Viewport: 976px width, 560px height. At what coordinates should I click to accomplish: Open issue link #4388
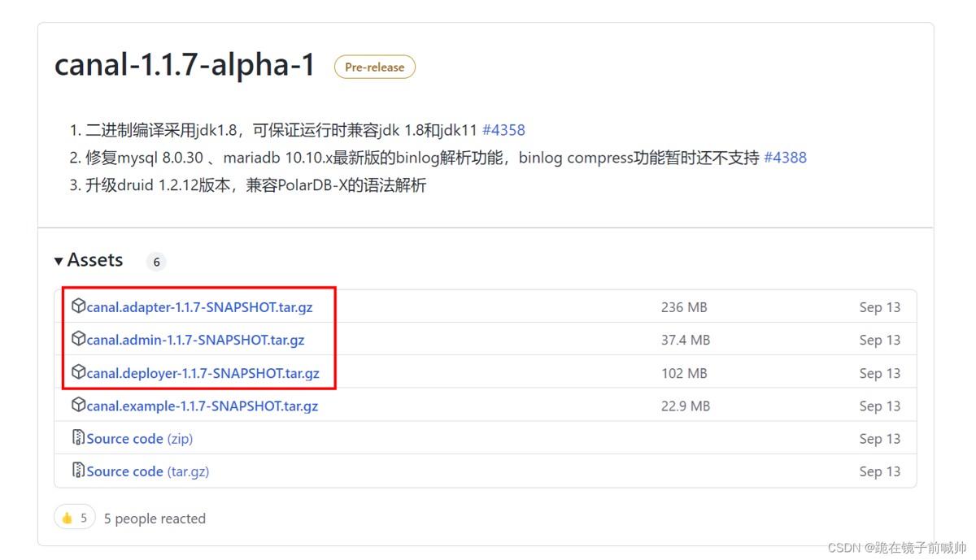click(x=785, y=158)
